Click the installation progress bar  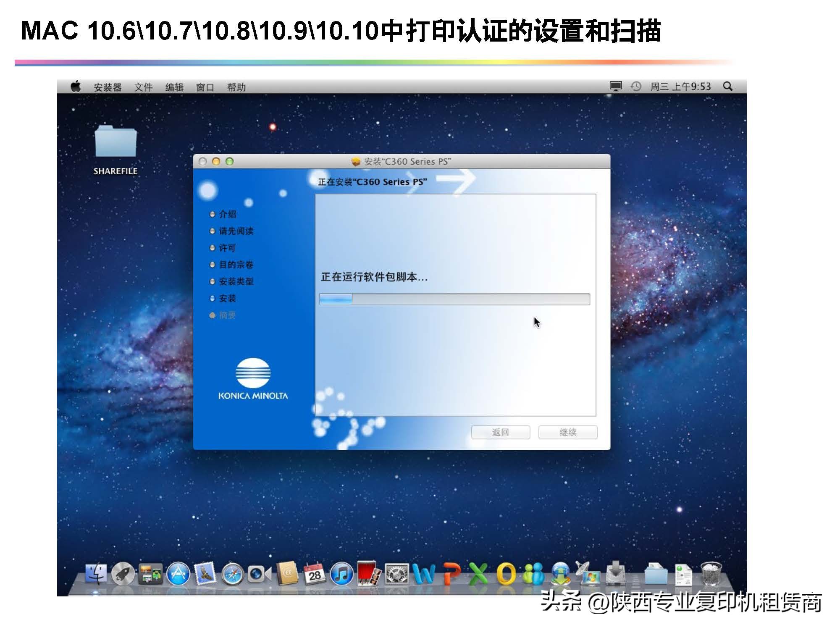click(454, 299)
